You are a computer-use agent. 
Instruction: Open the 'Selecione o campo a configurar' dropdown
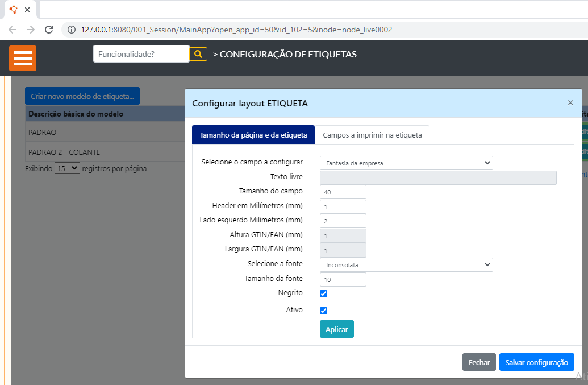406,163
